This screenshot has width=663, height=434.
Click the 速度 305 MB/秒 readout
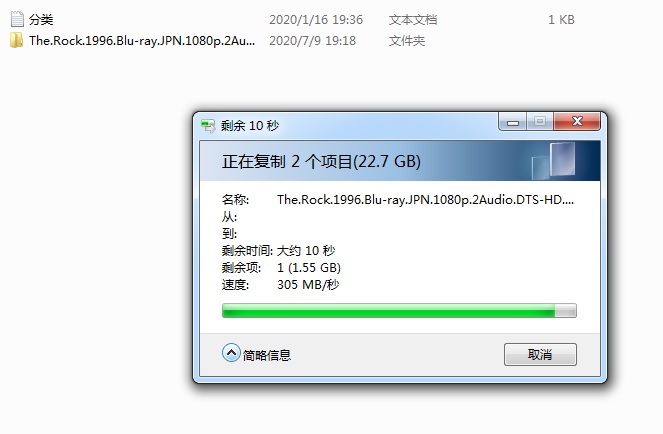[280, 285]
